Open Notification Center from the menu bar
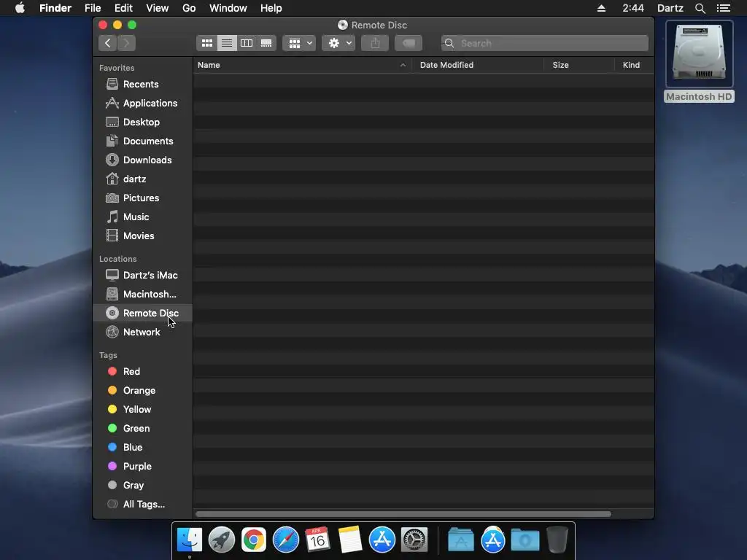This screenshot has height=560, width=747. 724,8
